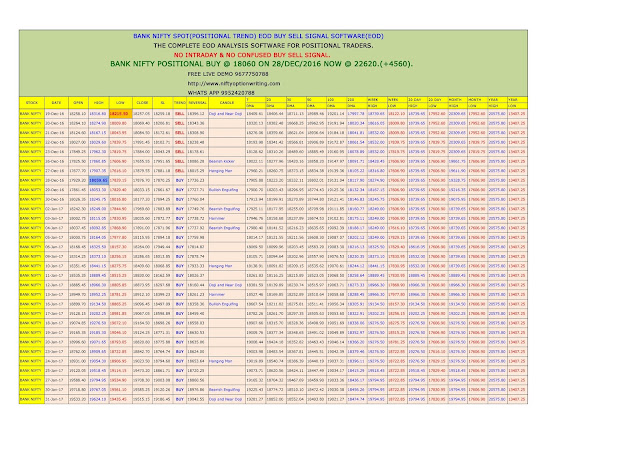This screenshot has width=640, height=452.
Task: Click 'Doji and Near Doji' in the 12-Jan-17 row
Action: coord(226,285)
